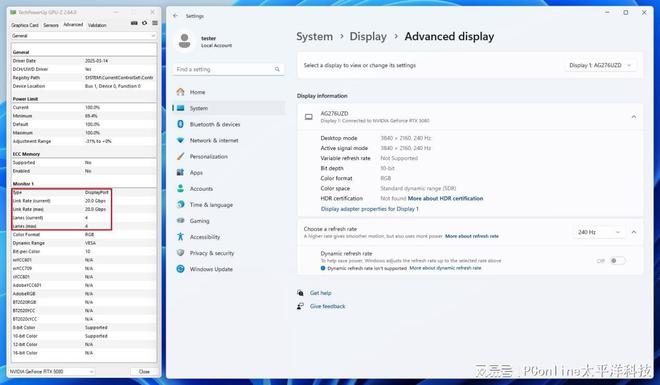This screenshot has height=385, width=660.
Task: Open Display adapter properties for Display 1
Action: [370, 209]
